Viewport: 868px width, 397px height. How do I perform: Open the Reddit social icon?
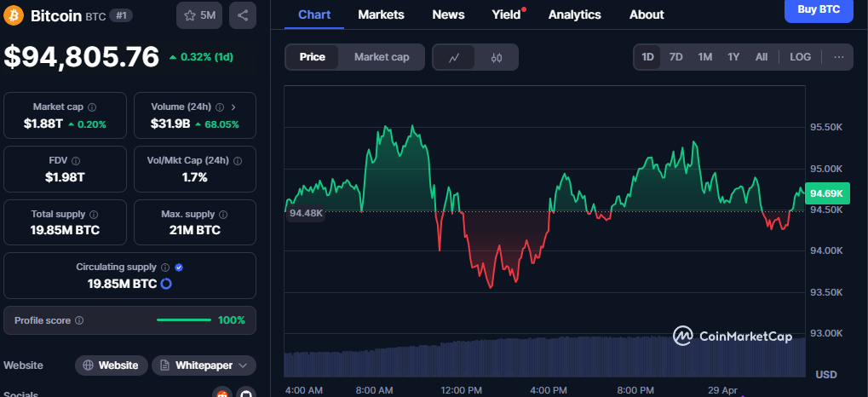click(222, 393)
